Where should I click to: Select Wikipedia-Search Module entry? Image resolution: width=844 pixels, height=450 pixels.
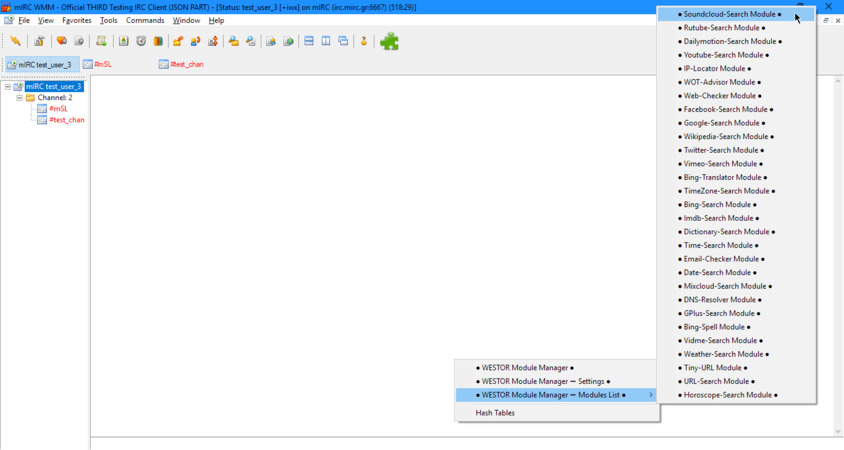pyautogui.click(x=736, y=137)
